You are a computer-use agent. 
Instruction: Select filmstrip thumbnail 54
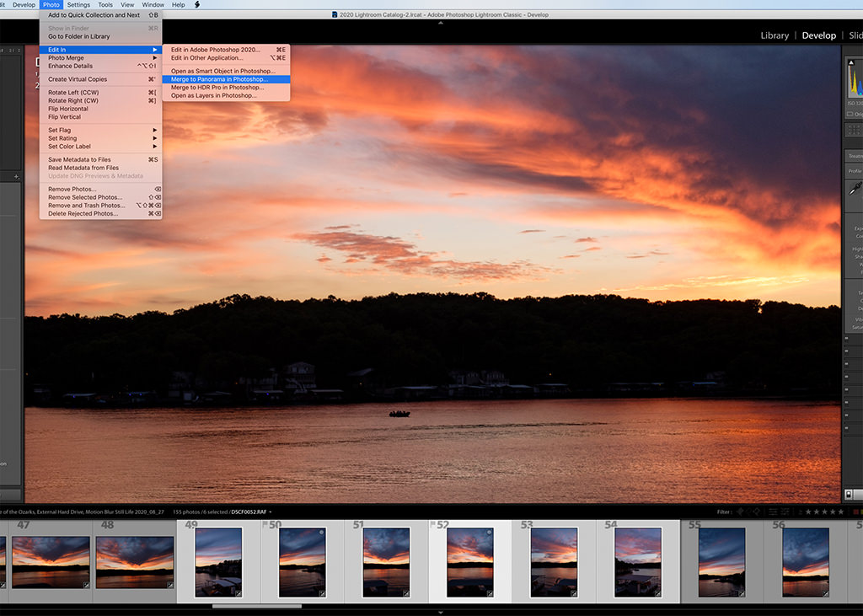tap(638, 563)
